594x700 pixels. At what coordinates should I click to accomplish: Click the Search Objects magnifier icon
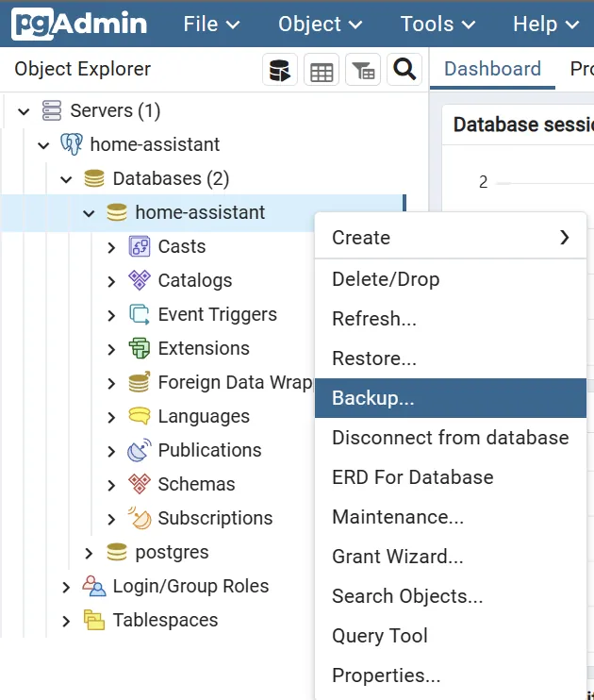pyautogui.click(x=404, y=70)
